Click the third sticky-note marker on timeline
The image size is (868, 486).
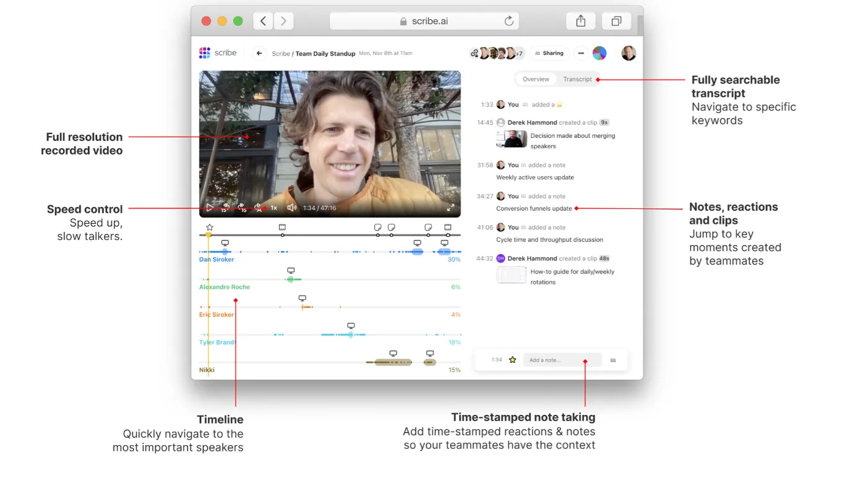tap(428, 228)
